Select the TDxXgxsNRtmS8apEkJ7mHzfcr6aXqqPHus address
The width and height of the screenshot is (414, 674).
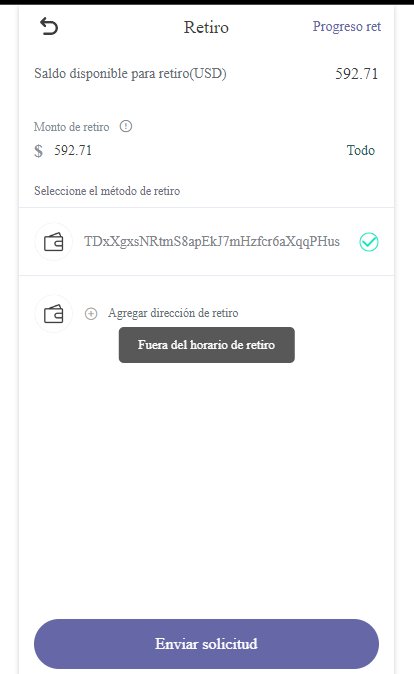pyautogui.click(x=212, y=242)
